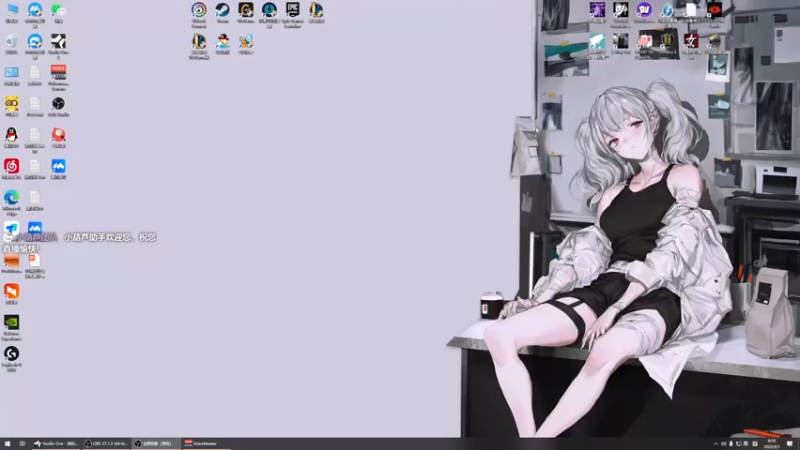This screenshot has width=800, height=450.
Task: Expand the hidden system tray icons chevron
Action: click(x=715, y=444)
